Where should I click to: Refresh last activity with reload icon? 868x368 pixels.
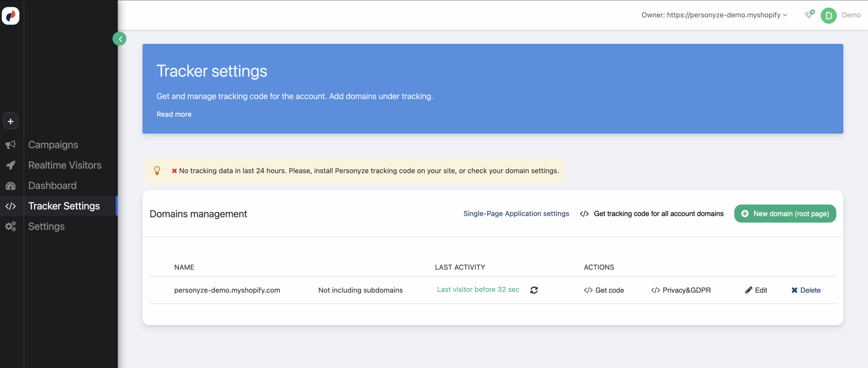(x=534, y=290)
